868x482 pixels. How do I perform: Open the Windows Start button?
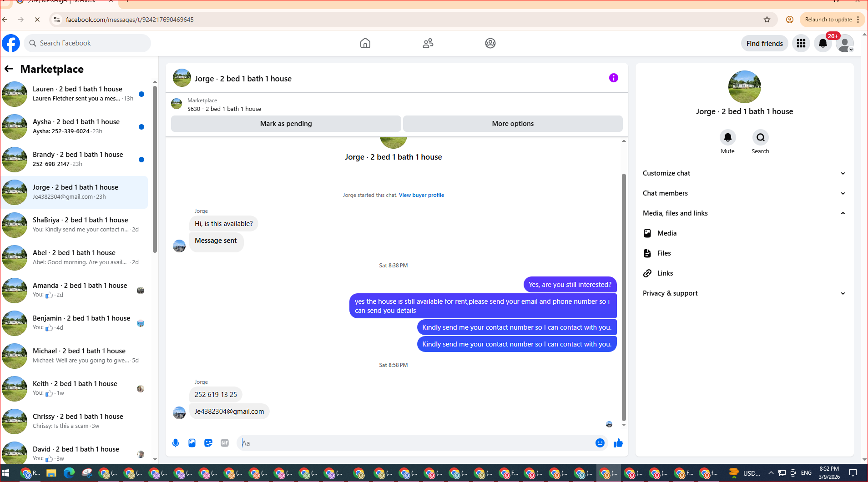point(6,473)
